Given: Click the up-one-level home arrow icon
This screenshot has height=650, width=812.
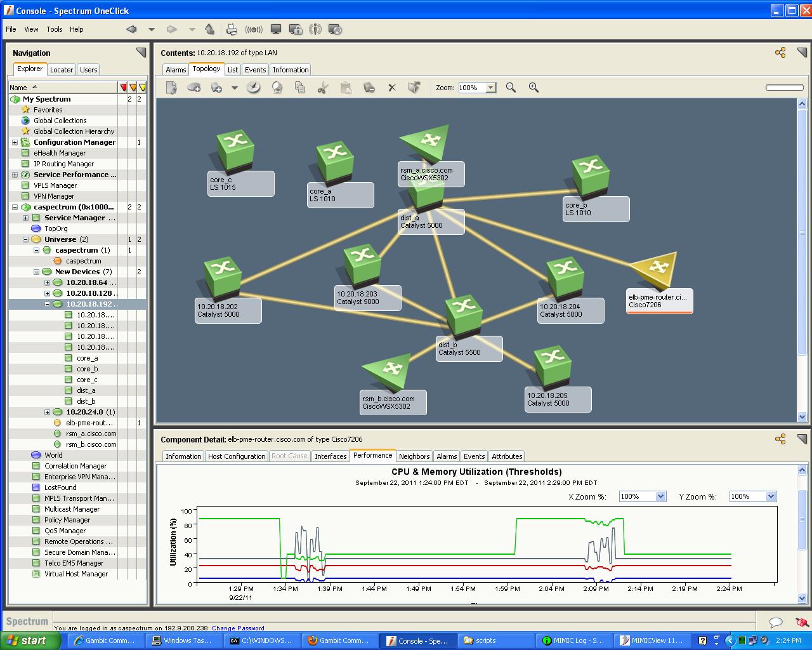Looking at the screenshot, I should click(x=210, y=29).
